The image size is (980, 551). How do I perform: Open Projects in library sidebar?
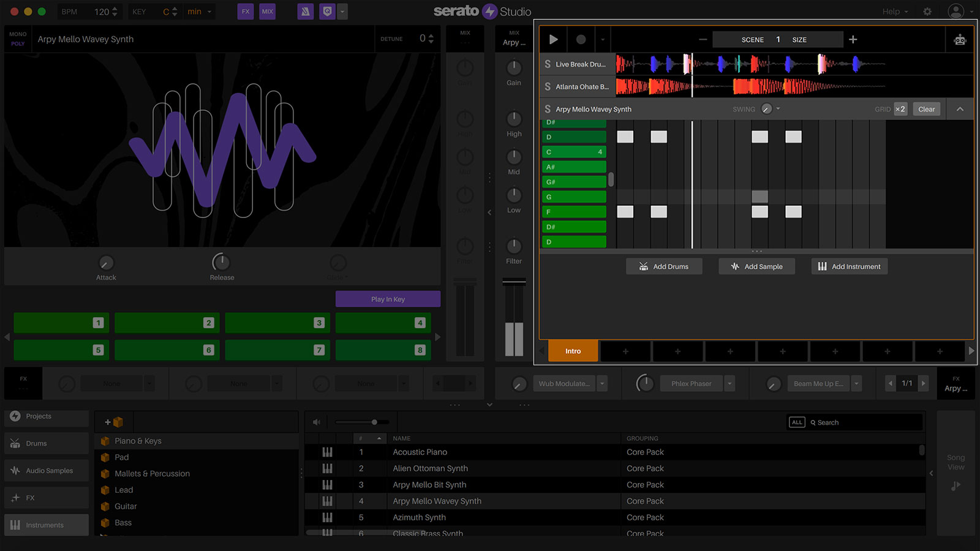(47, 416)
